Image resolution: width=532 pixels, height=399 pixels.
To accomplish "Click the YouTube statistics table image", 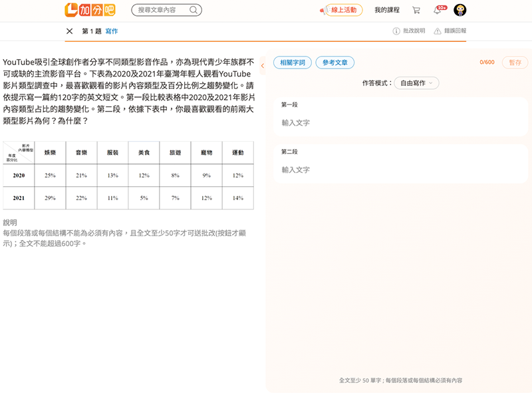I will [128, 175].
